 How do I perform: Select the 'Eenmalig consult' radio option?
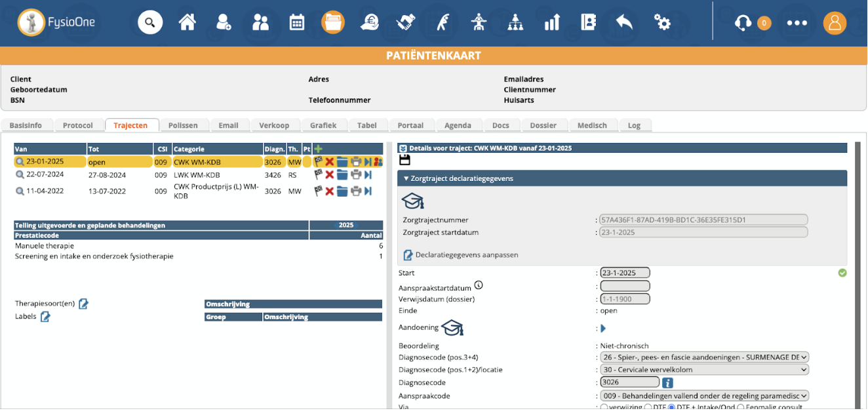[x=740, y=408]
